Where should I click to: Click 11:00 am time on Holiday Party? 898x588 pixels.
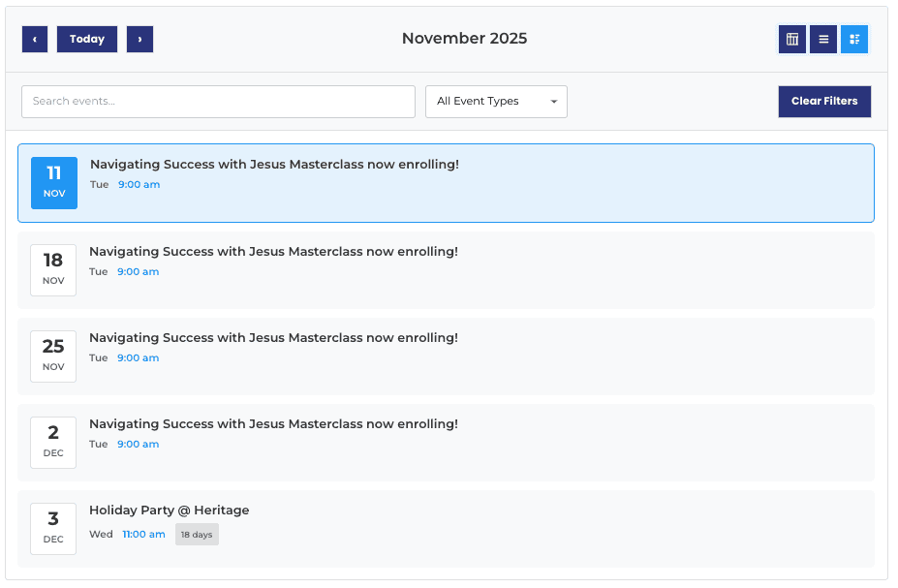tap(143, 535)
